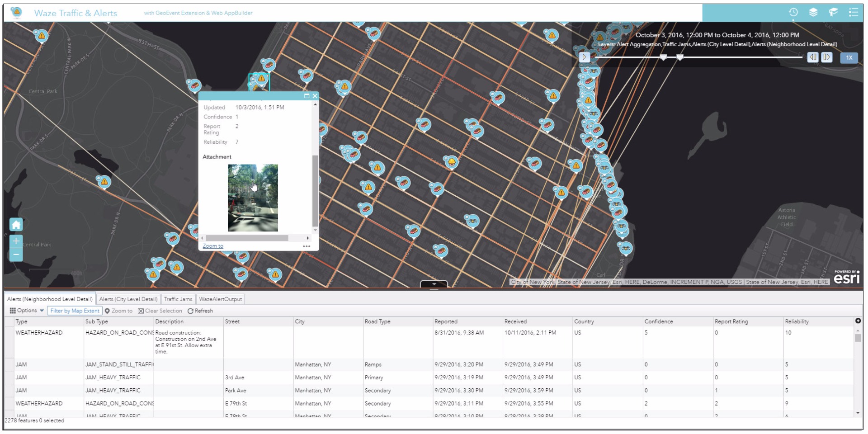Click the bell alert marker on the map
Viewport: 868px width, 434px height.
pyautogui.click(x=451, y=162)
